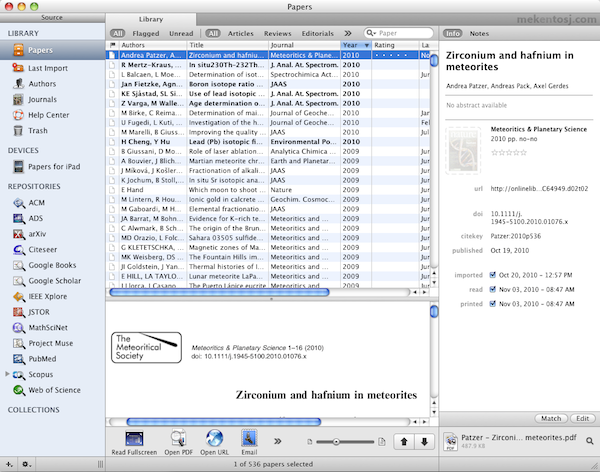Select the All paper types pill
This screenshot has height=472, width=600.
pyautogui.click(x=213, y=33)
